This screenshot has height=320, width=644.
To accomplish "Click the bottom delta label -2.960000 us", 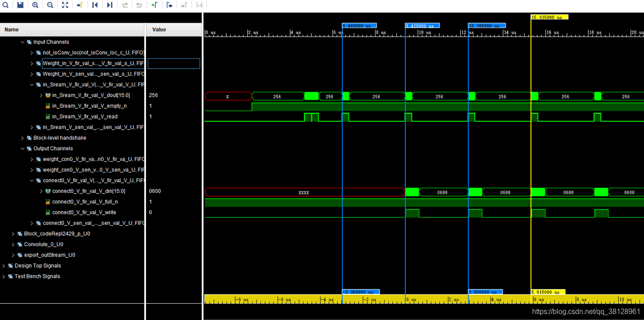I will 361,292.
